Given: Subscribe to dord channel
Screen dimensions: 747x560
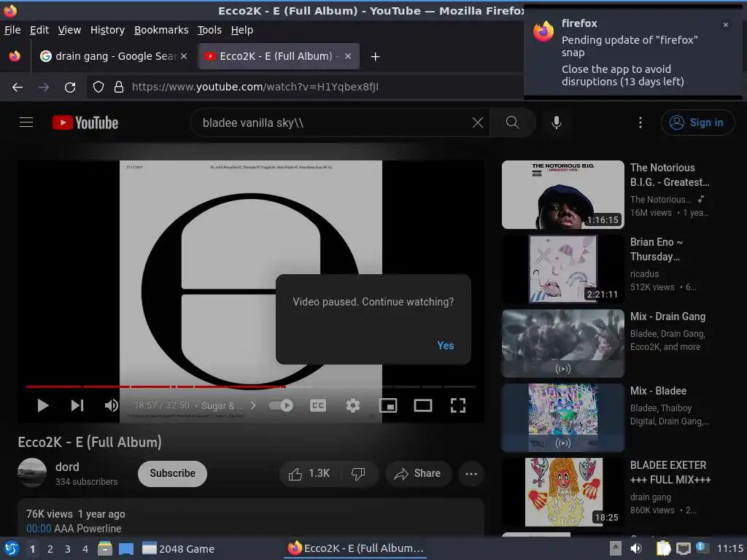Looking at the screenshot, I should (x=172, y=473).
